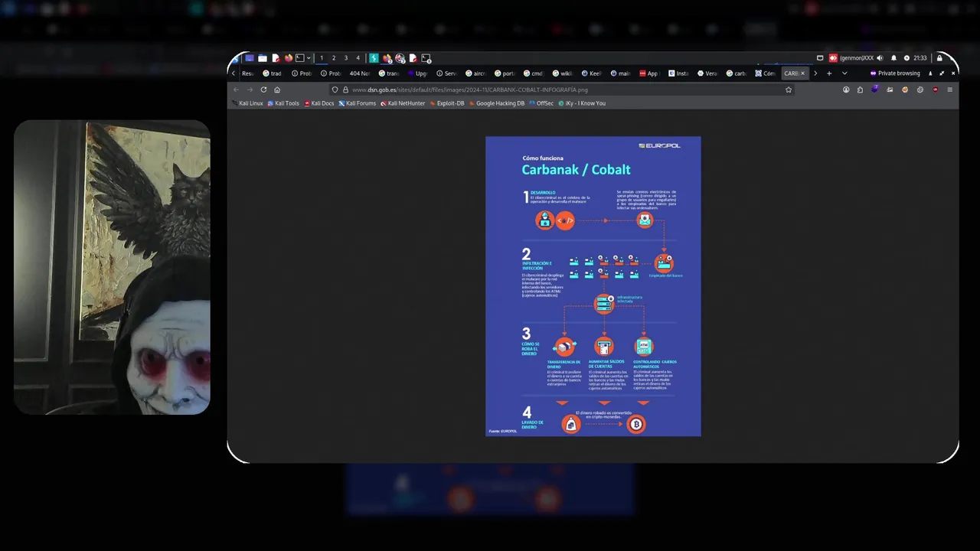The height and width of the screenshot is (551, 980).
Task: Click the lock screen padlock in panel
Action: coord(939,58)
